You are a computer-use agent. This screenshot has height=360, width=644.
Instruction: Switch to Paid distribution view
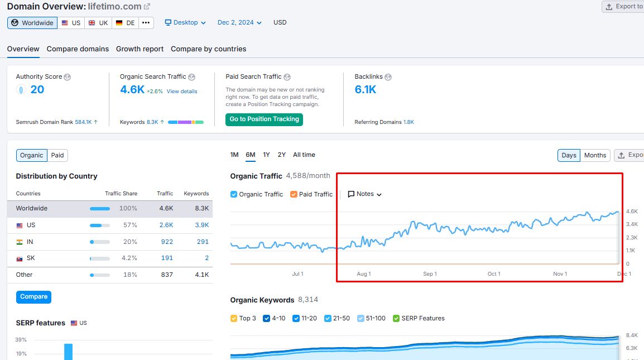(57, 155)
